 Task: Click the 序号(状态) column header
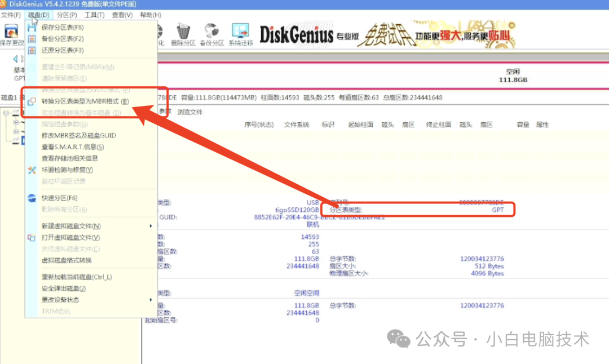[259, 125]
